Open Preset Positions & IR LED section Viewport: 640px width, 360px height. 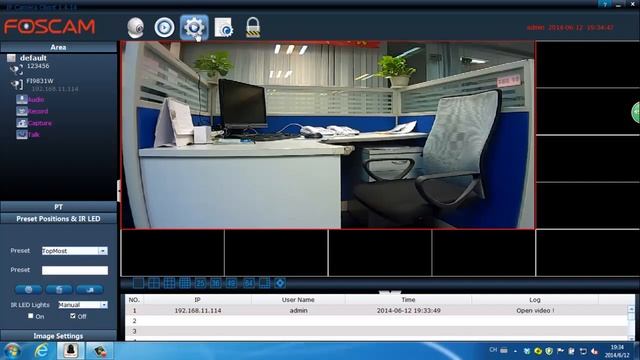tap(58, 219)
